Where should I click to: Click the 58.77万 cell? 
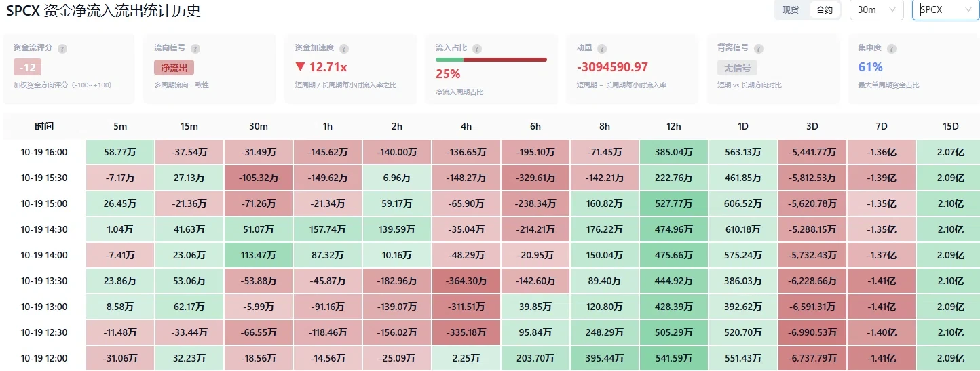120,153
